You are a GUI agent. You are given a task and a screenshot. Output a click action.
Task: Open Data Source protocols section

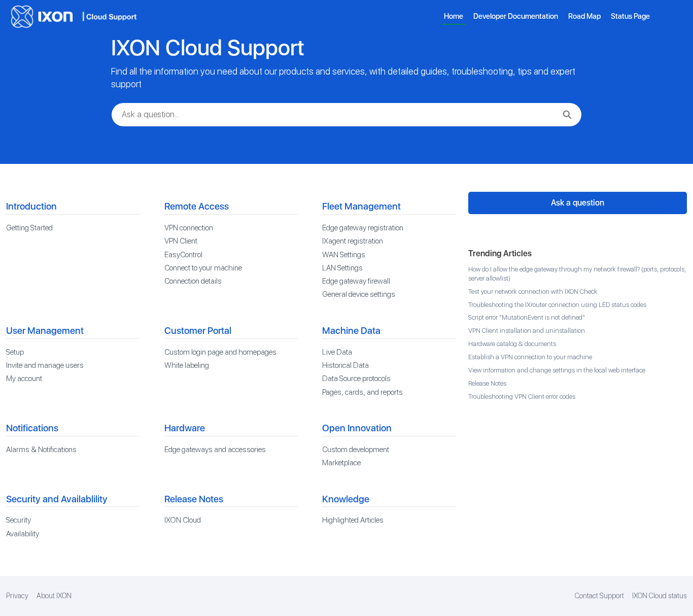[356, 379]
